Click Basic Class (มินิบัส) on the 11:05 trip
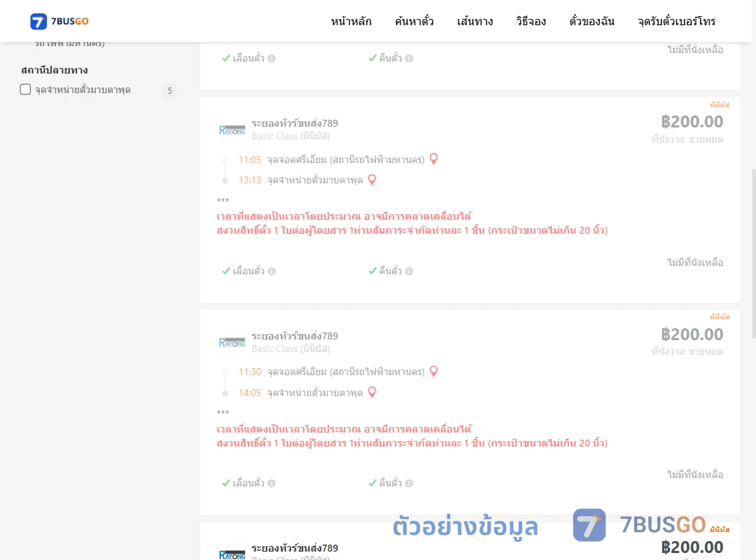The width and height of the screenshot is (756, 560). (x=290, y=136)
